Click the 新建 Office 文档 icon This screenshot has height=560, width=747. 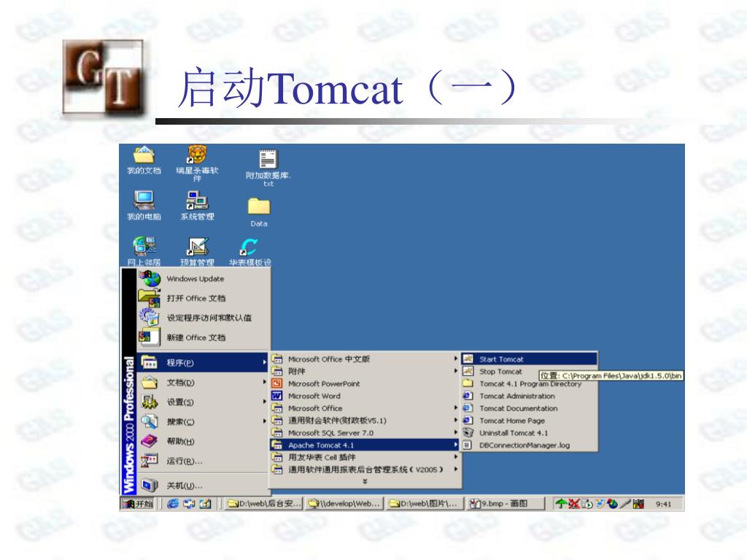[150, 337]
